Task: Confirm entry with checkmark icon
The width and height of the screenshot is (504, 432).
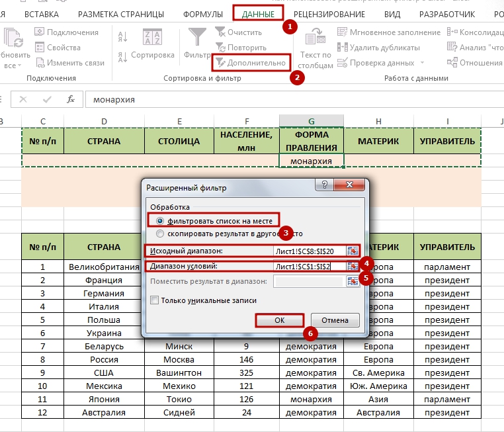Action: click(x=47, y=99)
